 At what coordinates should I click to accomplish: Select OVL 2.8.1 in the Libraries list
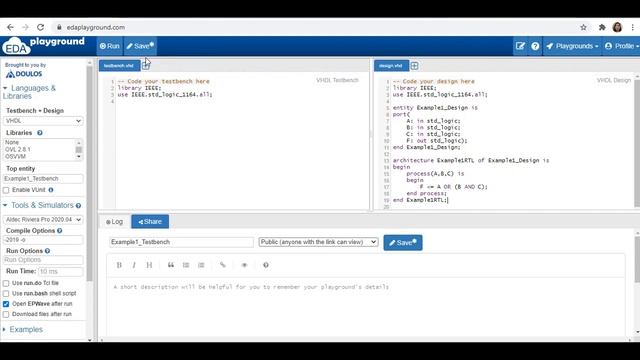[x=18, y=149]
